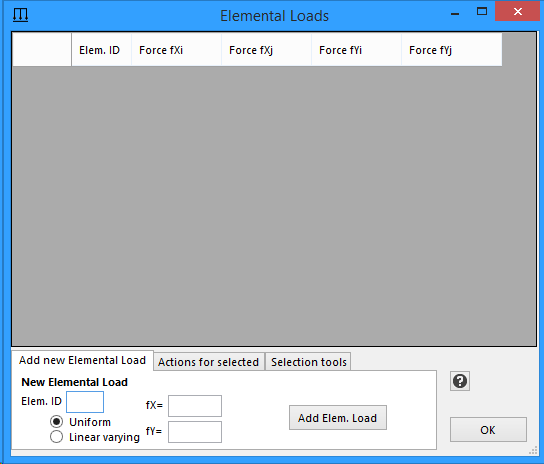Open help via the question mark icon
This screenshot has height=464, width=544.
click(x=460, y=381)
